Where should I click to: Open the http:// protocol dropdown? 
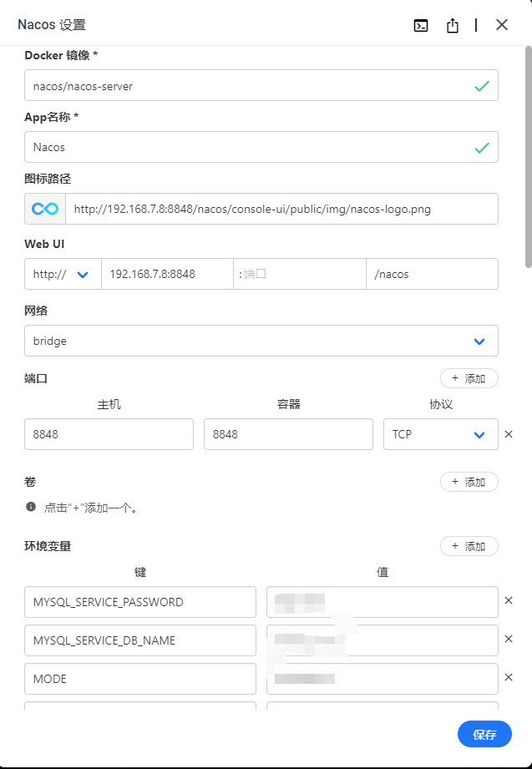pyautogui.click(x=63, y=274)
